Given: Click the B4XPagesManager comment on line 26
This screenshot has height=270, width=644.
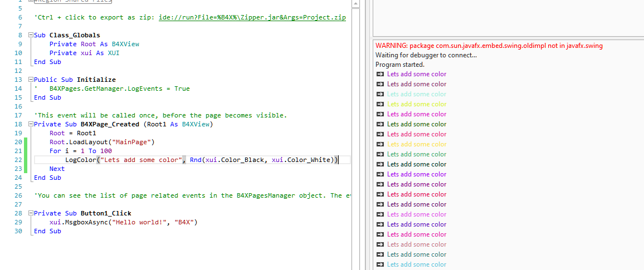Looking at the screenshot, I should tap(193, 195).
